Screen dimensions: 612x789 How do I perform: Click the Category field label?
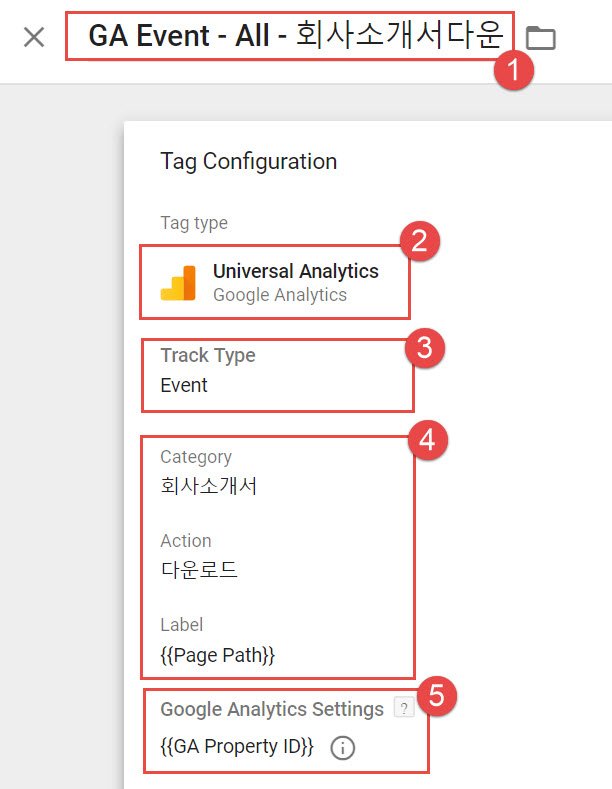(x=196, y=457)
